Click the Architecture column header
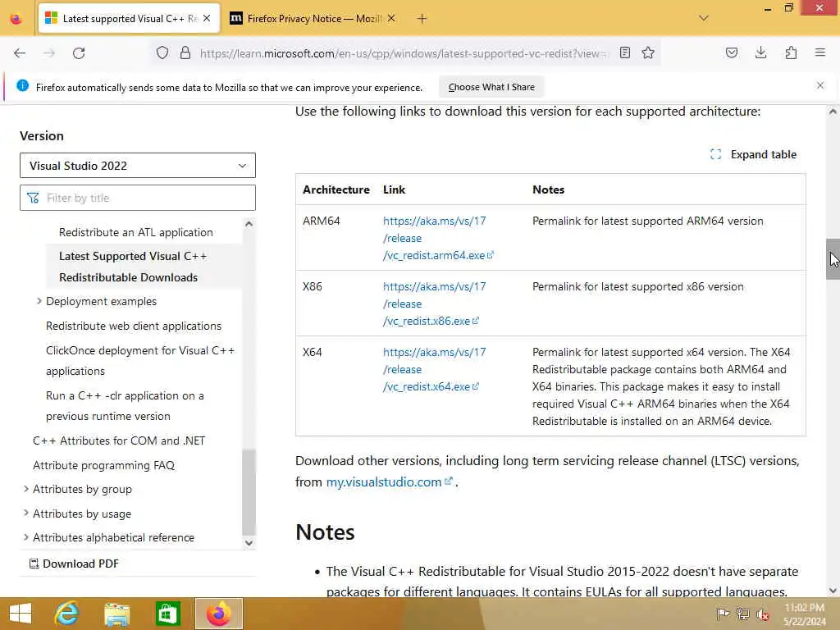The width and height of the screenshot is (840, 630). click(x=336, y=189)
